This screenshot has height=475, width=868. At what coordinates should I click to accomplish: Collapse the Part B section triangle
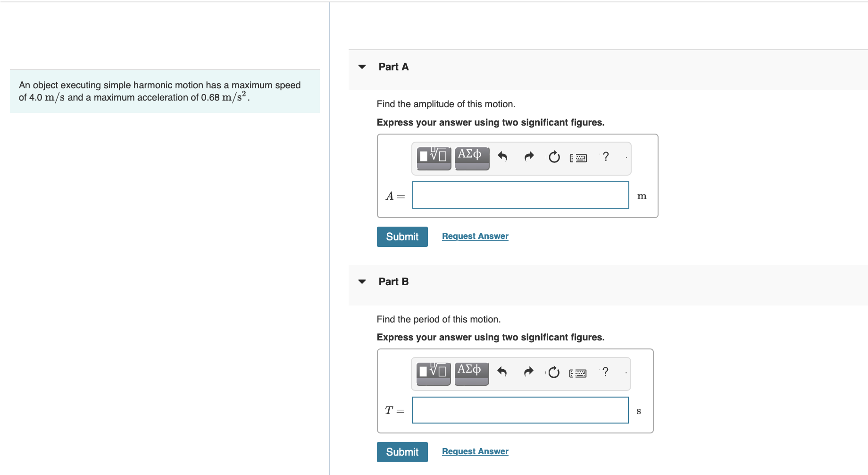pyautogui.click(x=362, y=282)
